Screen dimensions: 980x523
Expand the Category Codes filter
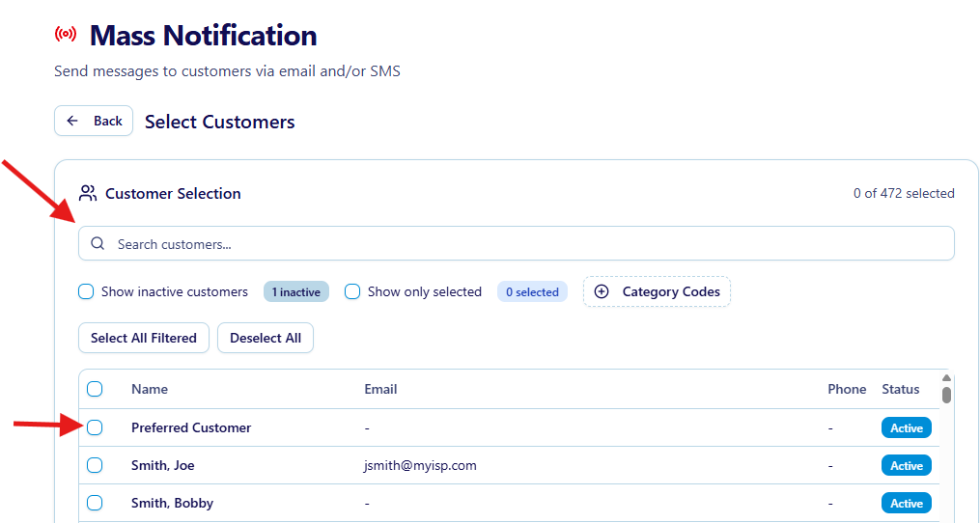[657, 291]
